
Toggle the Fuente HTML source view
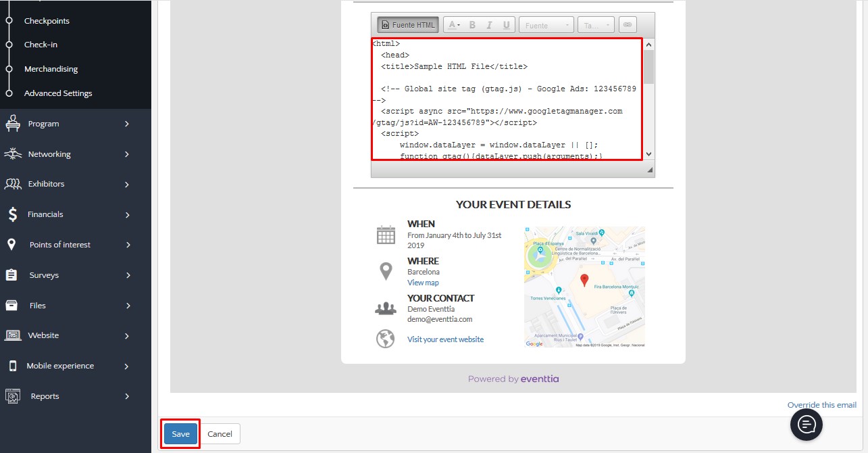coord(408,25)
